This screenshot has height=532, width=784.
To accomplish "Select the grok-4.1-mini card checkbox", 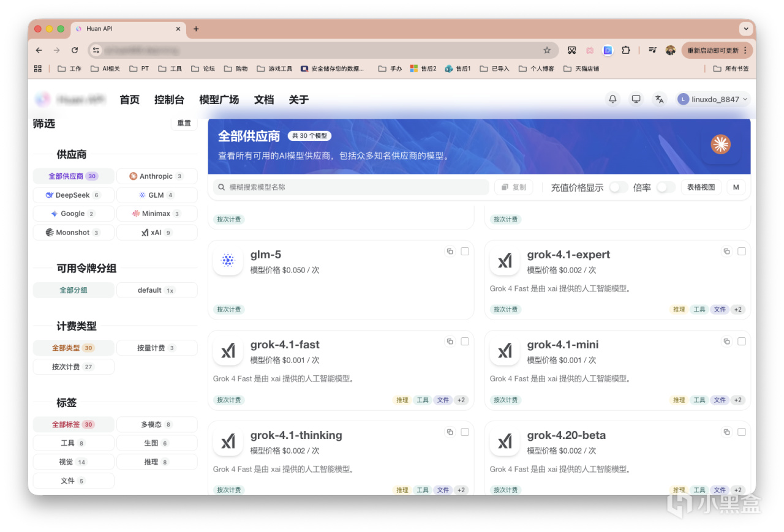I will [742, 341].
